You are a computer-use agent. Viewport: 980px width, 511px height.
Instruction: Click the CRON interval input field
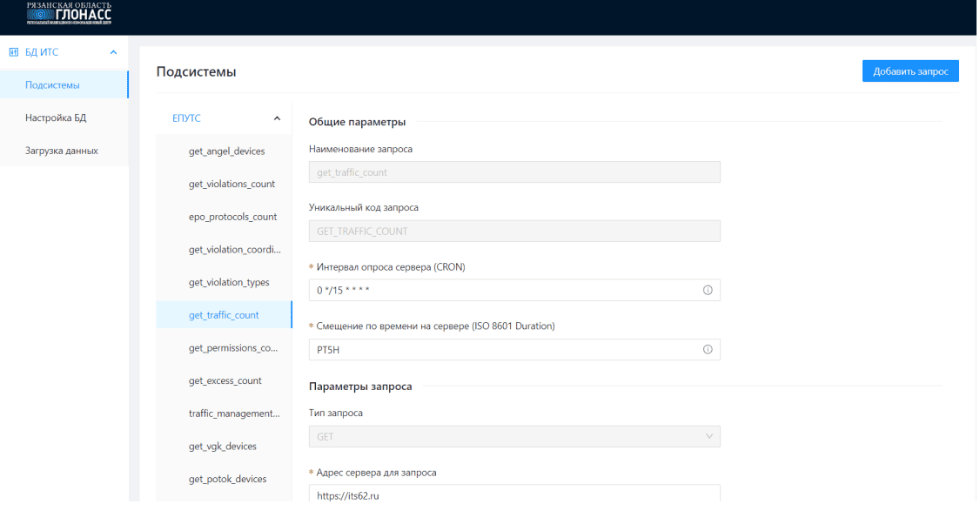coord(505,290)
